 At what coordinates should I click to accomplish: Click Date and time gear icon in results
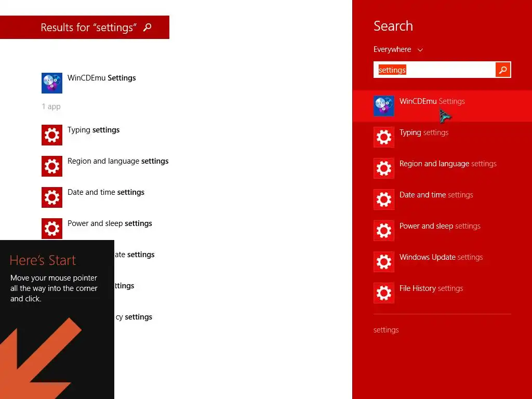click(52, 197)
